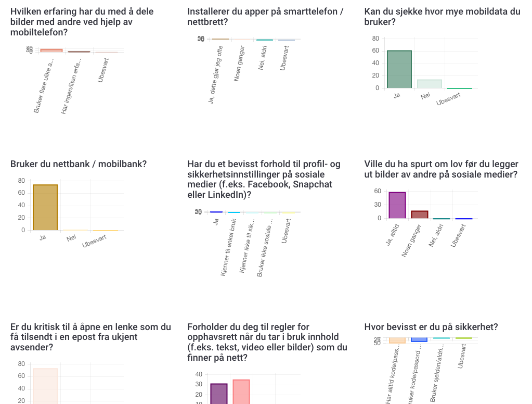
Task: Click the dark red 'Noen ganger' bar
Action: click(x=420, y=214)
